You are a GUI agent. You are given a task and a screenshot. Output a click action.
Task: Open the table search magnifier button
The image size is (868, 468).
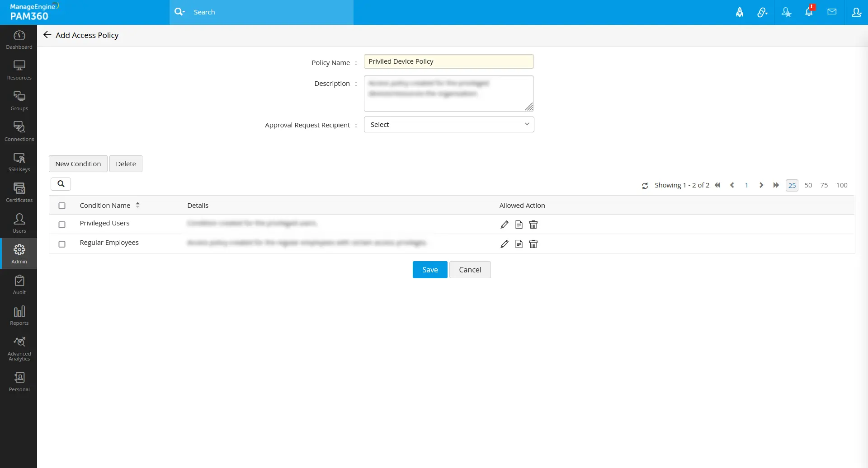click(61, 184)
